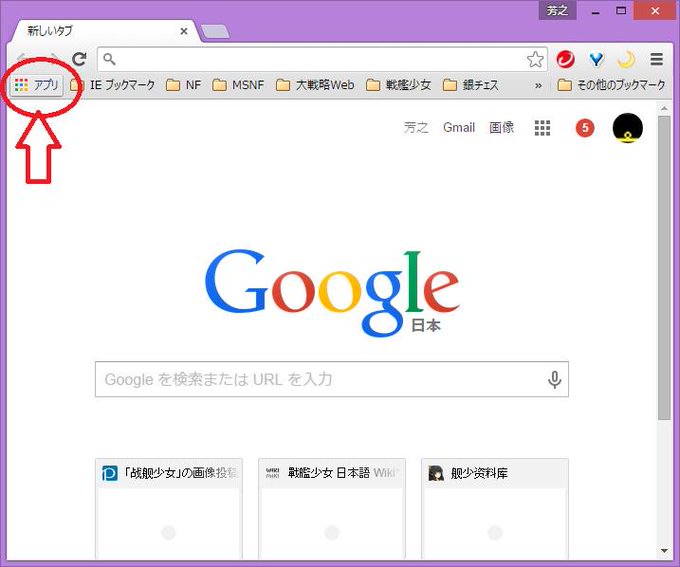Open the Trend Micro red extension icon
680x567 pixels.
[566, 59]
